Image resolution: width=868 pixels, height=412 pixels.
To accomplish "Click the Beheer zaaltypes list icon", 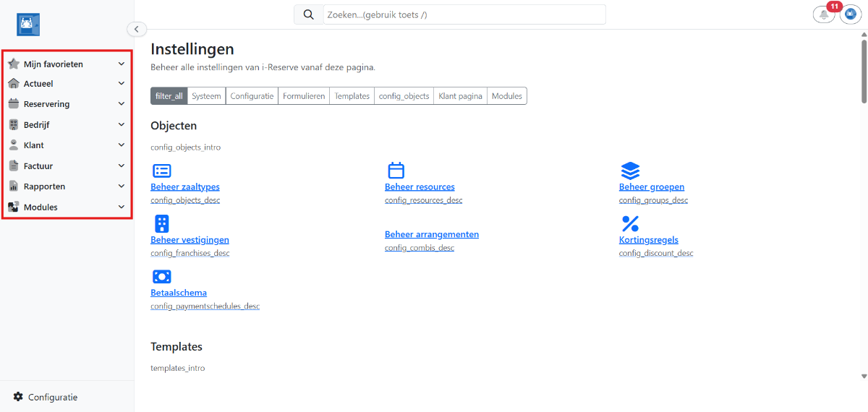I will pyautogui.click(x=162, y=171).
